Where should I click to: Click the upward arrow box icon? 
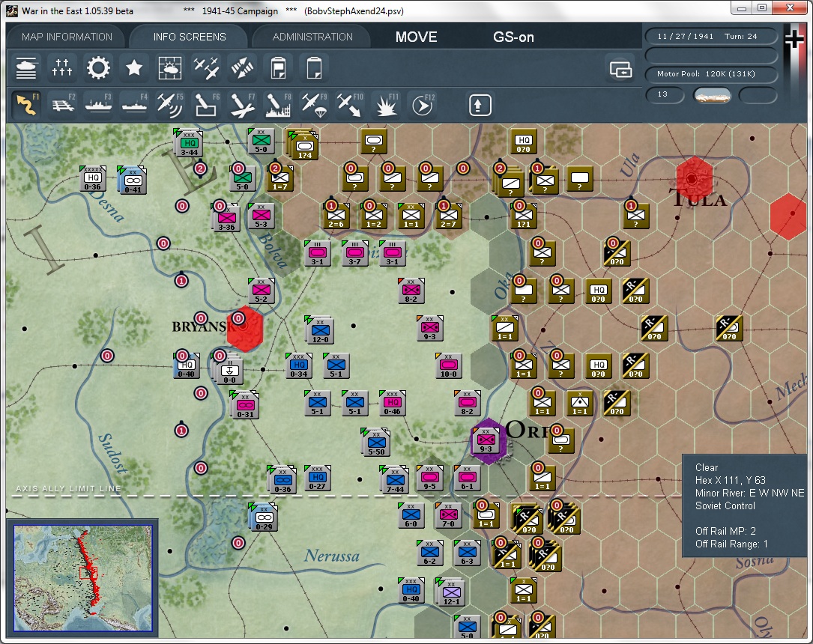(x=480, y=105)
